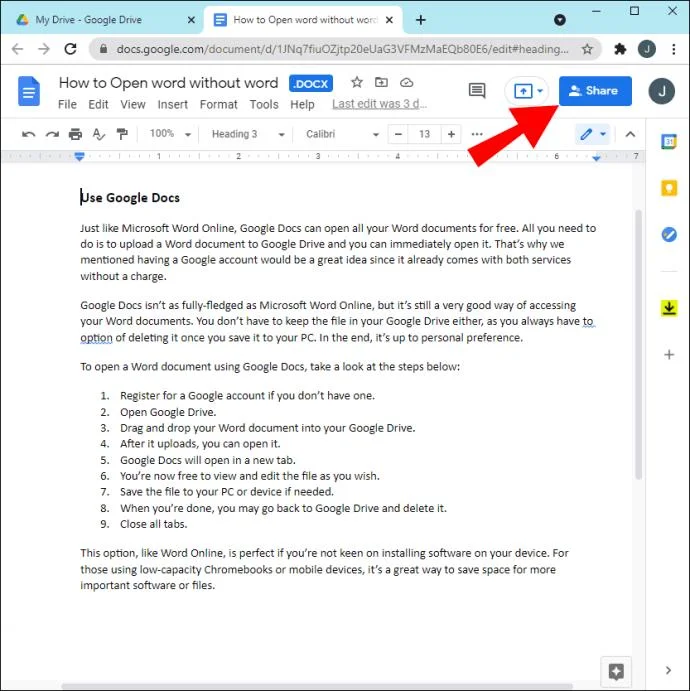The height and width of the screenshot is (691, 690).
Task: Click the Explore button at bottom right
Action: [x=616, y=672]
